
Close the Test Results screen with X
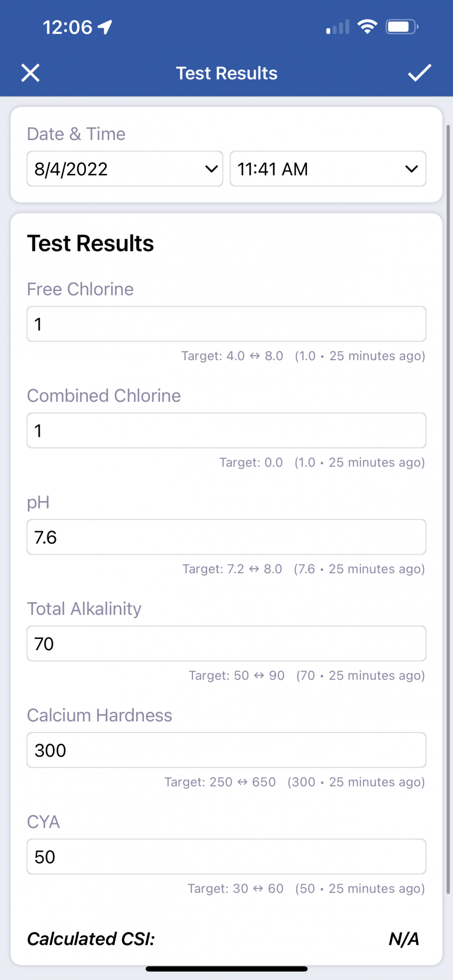[30, 73]
